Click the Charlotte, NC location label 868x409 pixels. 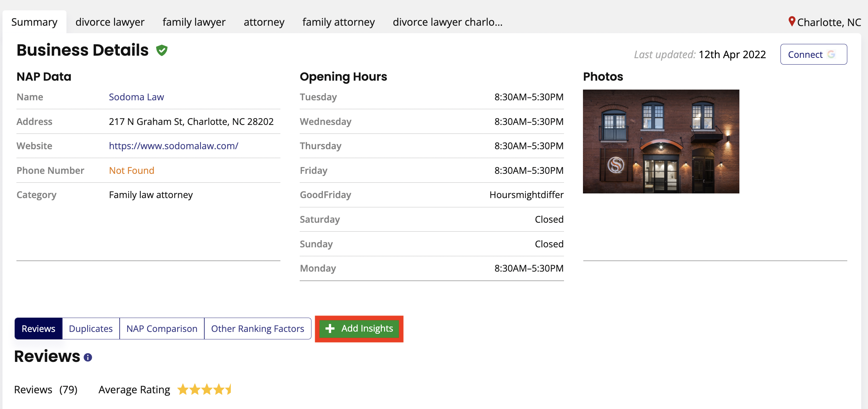coord(829,22)
